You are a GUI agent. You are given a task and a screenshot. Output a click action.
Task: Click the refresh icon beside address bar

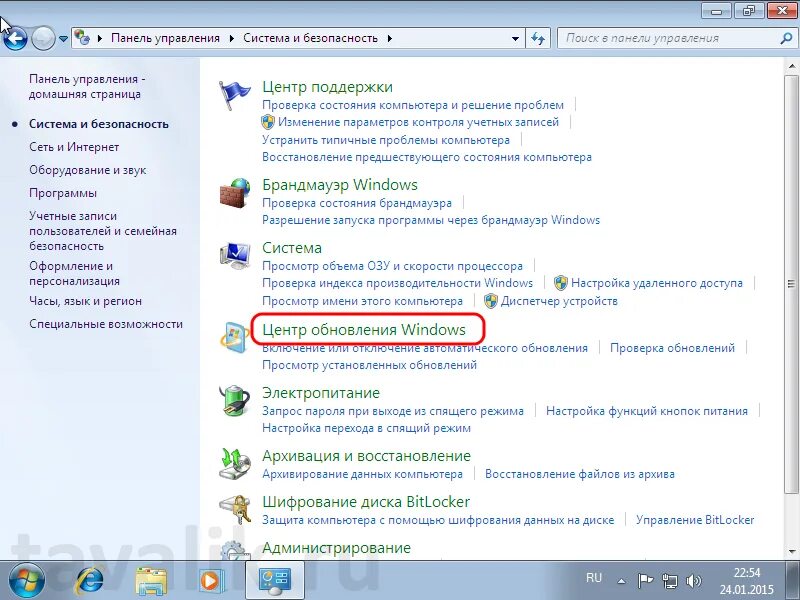(x=538, y=38)
